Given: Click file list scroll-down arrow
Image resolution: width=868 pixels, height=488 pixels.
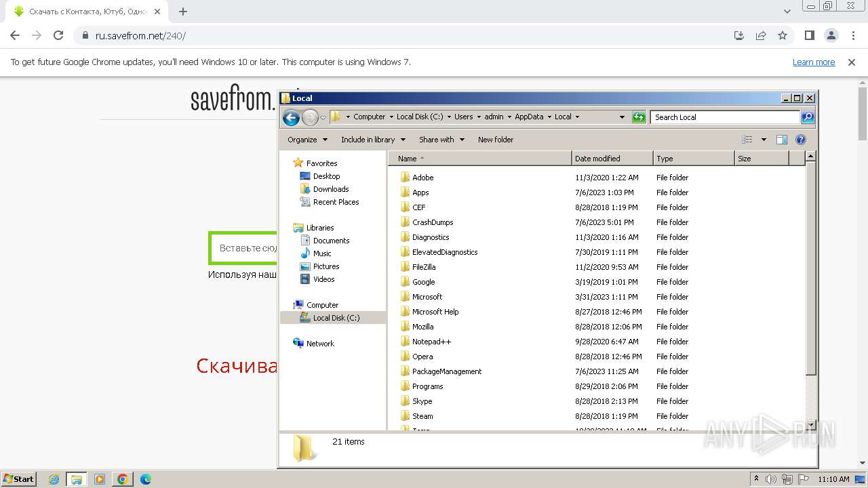Looking at the screenshot, I should 810,426.
